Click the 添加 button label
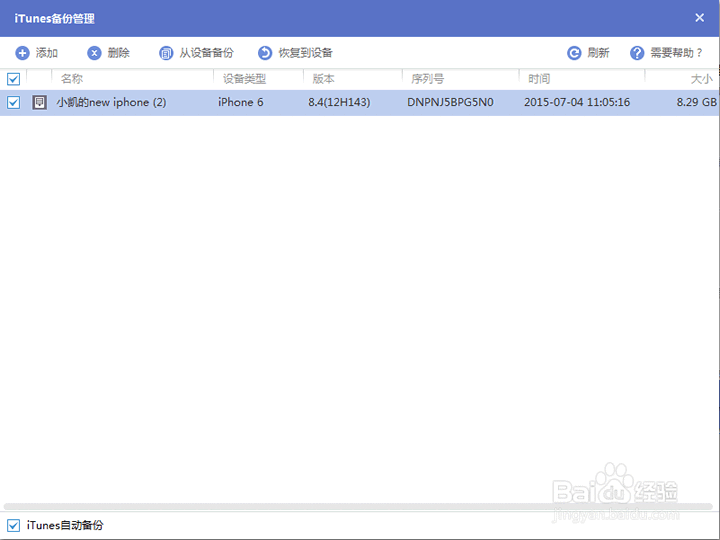This screenshot has height=540, width=720. [46, 53]
